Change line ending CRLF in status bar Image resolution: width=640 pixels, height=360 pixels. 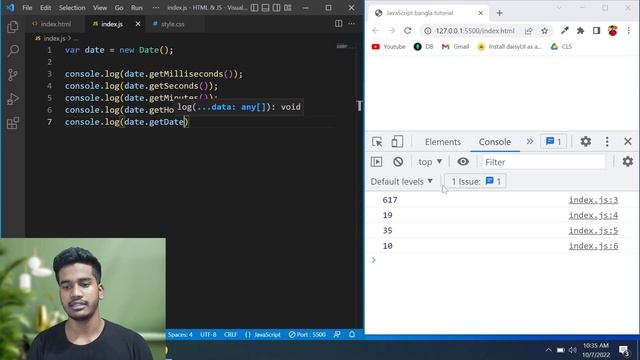click(230, 335)
